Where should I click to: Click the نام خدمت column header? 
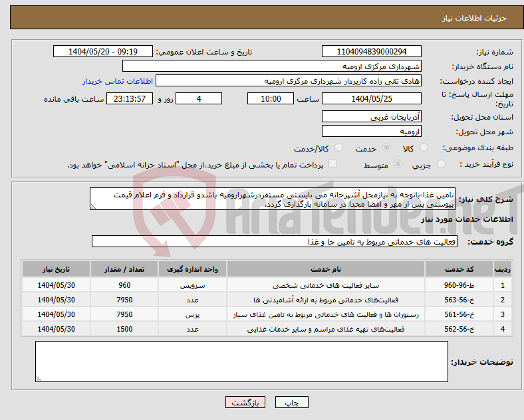pyautogui.click(x=326, y=269)
